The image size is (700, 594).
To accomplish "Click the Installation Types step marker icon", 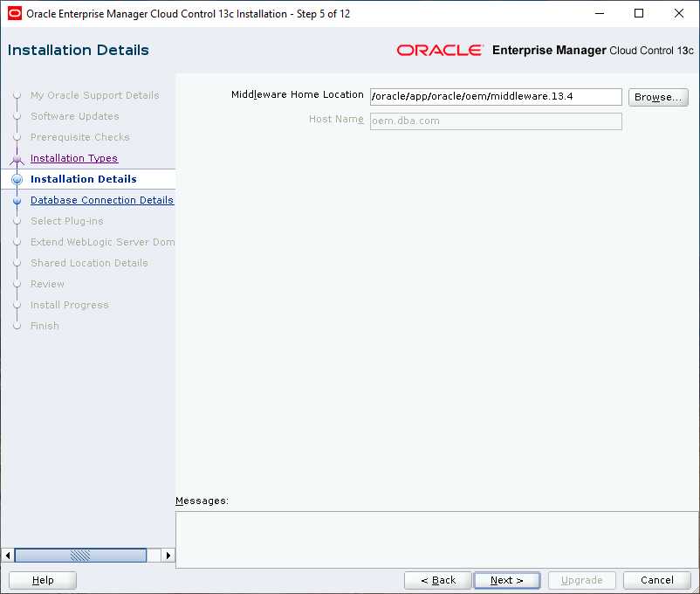I will click(x=17, y=159).
